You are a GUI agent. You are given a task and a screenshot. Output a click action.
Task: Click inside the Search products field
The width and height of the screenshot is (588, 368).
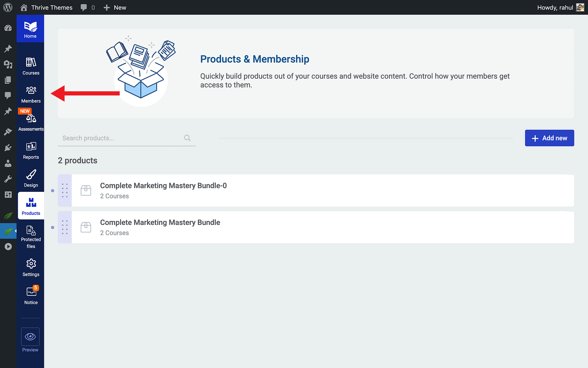click(x=119, y=138)
